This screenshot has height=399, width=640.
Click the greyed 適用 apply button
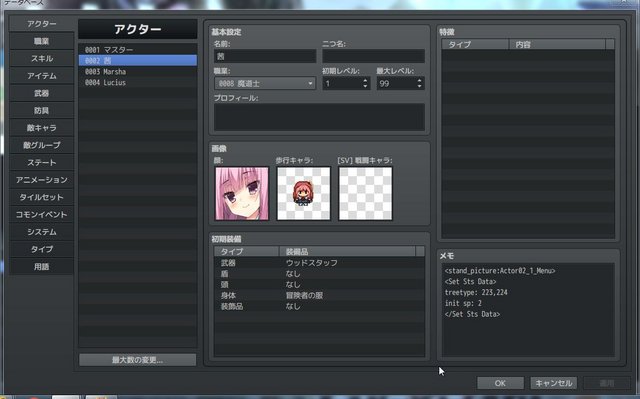click(607, 383)
